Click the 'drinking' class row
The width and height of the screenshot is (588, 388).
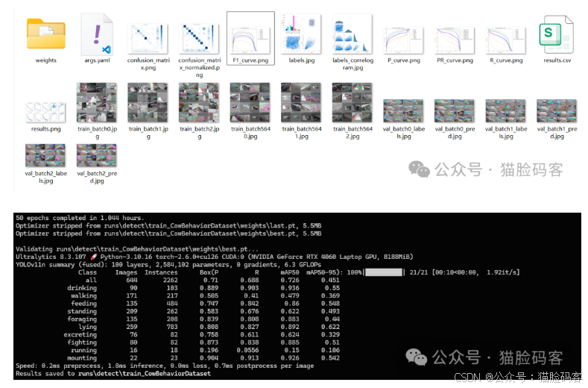click(203, 288)
